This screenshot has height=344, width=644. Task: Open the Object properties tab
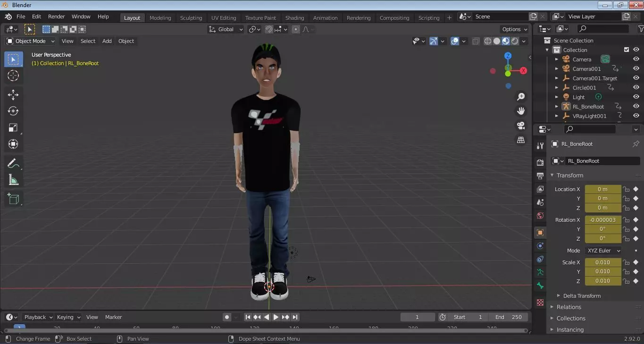pos(540,233)
